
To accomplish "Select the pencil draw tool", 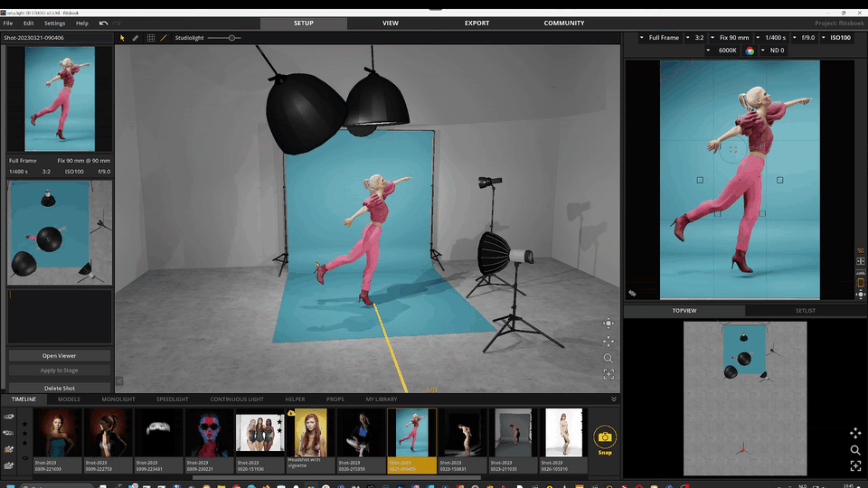I will point(135,38).
